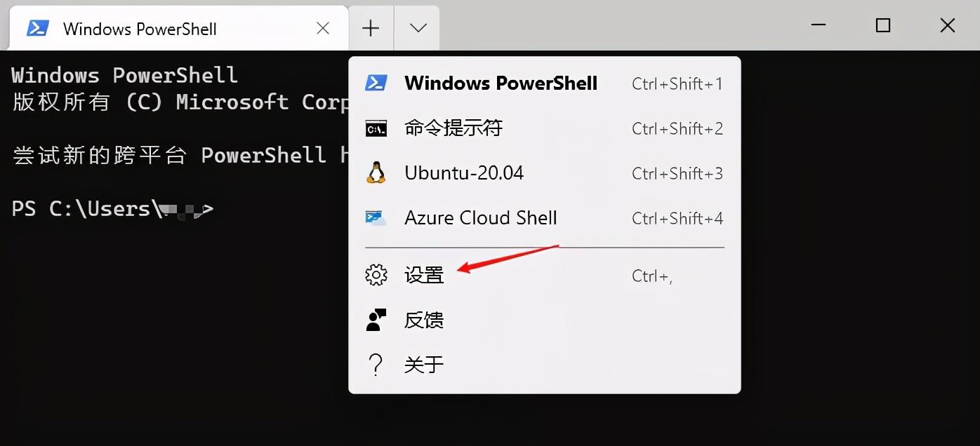Viewport: 980px width, 446px height.
Task: Collapse the profile dropdown chevron
Action: click(x=418, y=28)
